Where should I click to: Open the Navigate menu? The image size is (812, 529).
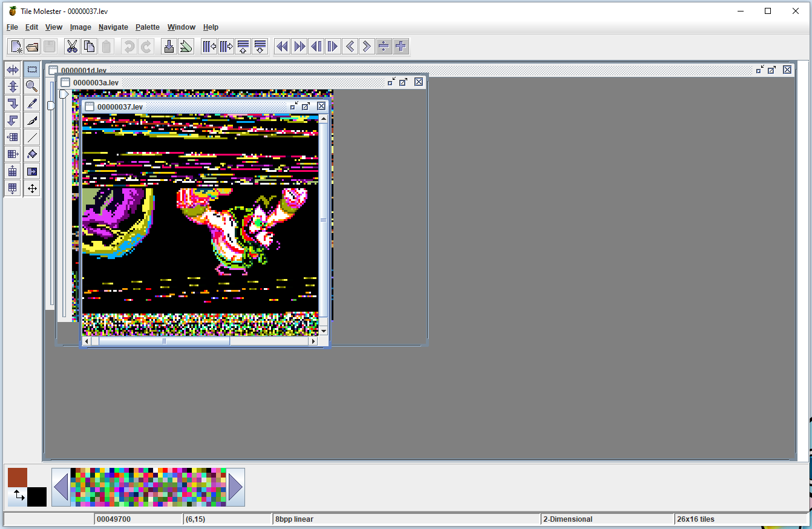tap(113, 27)
